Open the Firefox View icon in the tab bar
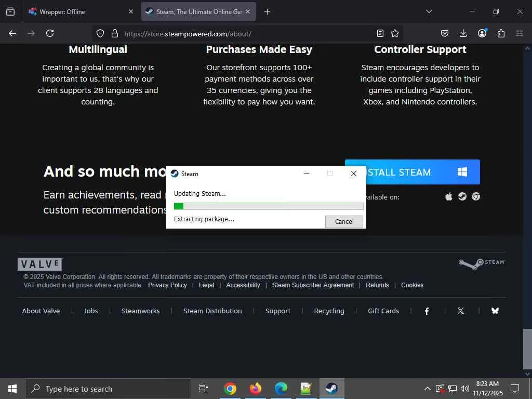Viewport: 532px width, 399px height. point(10,11)
